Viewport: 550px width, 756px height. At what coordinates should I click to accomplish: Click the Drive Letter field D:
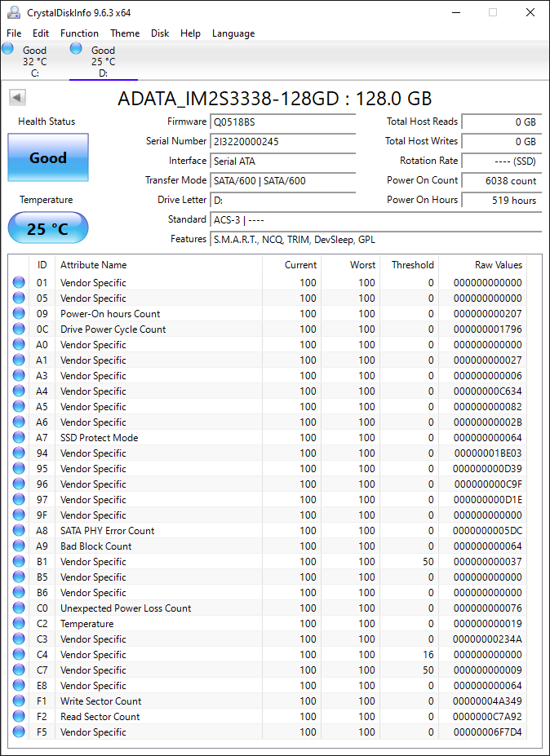(282, 200)
